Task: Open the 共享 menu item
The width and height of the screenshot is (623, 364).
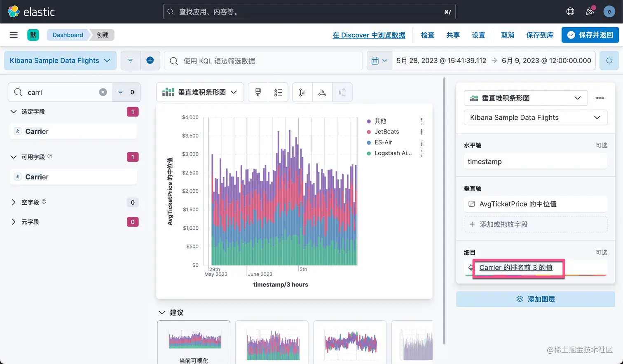Action: pos(453,35)
